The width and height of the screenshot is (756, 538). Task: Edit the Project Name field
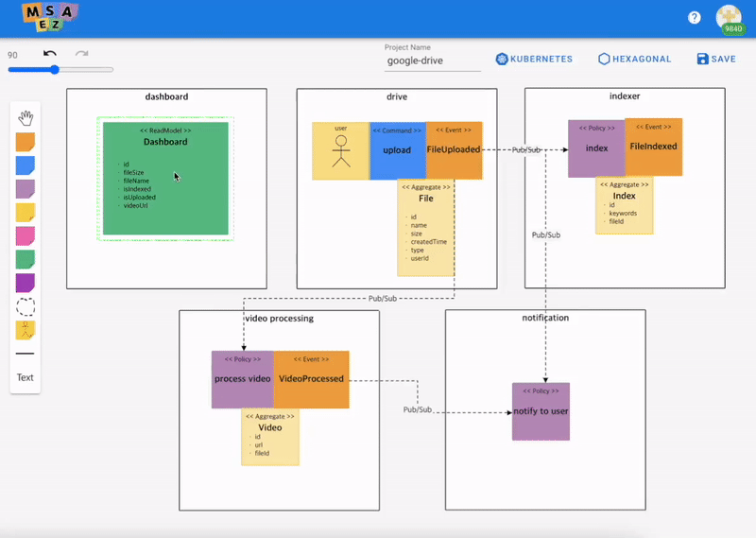433,61
